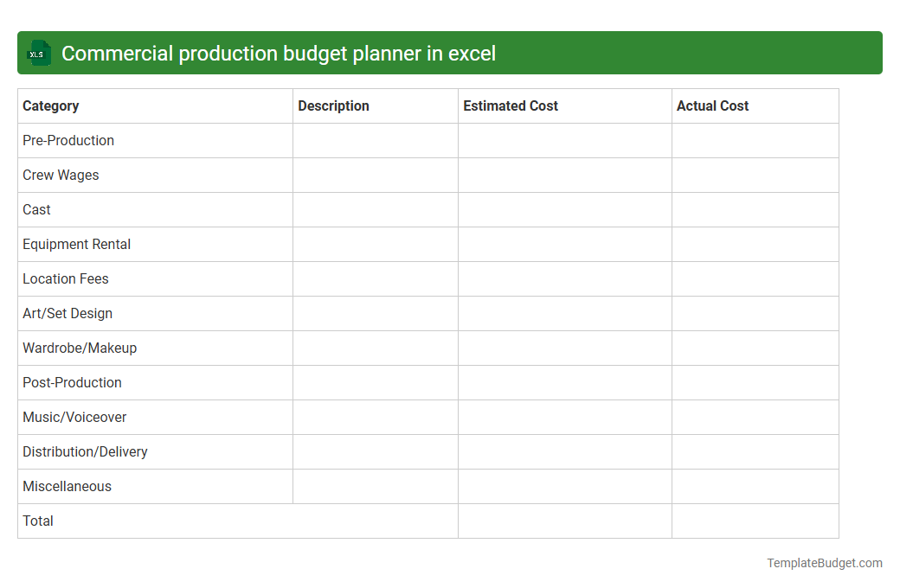This screenshot has height=588, width=900.
Task: Select the Commercial production budget title
Action: tap(281, 53)
